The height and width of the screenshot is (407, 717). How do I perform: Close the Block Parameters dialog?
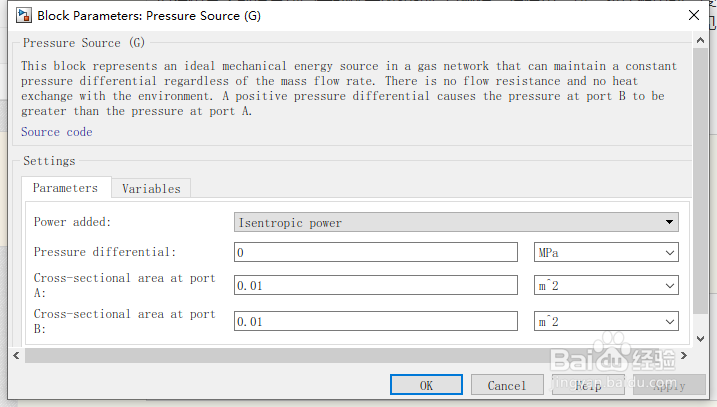click(x=693, y=16)
